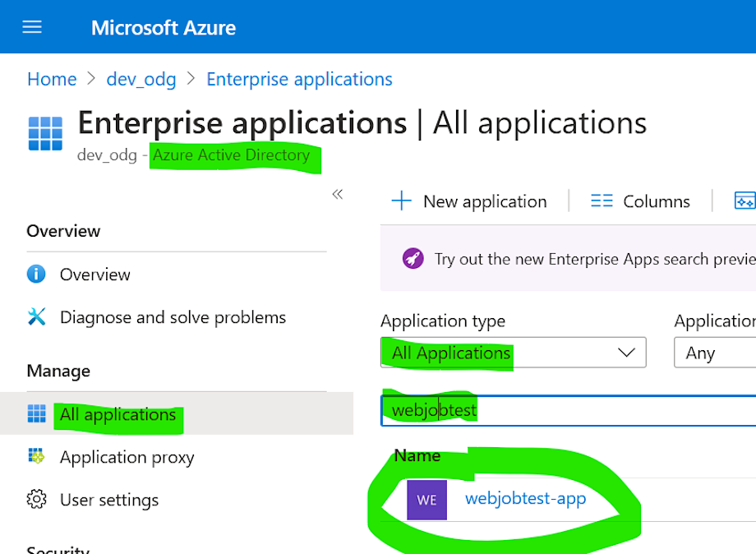Click the preview features toolbar icon
Viewport: 756px width, 554px height.
pos(745,201)
